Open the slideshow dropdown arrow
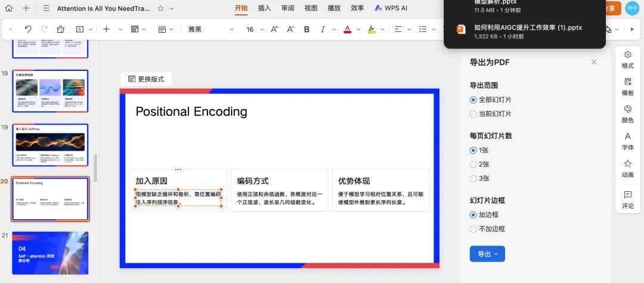 pos(91,29)
